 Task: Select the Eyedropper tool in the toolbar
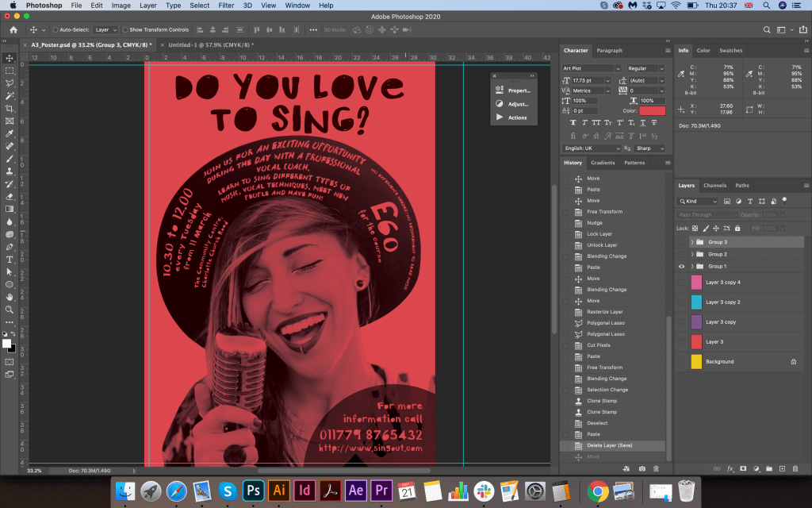coord(10,133)
